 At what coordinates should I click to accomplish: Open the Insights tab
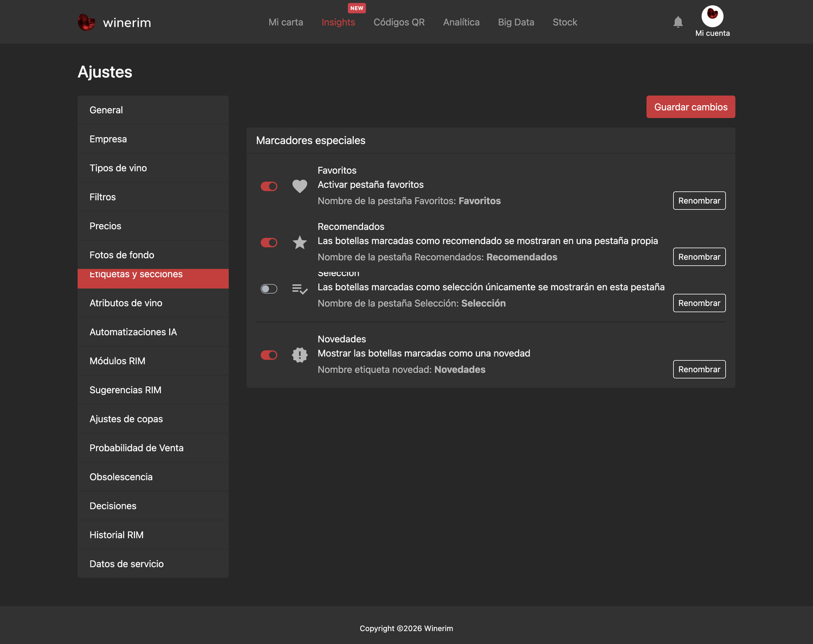pyautogui.click(x=338, y=22)
